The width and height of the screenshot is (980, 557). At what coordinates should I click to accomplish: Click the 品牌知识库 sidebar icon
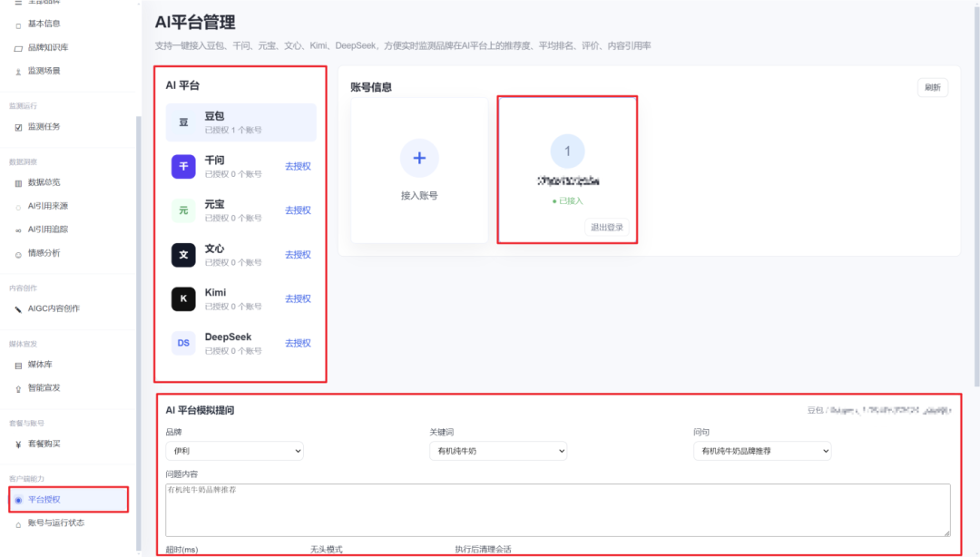click(x=18, y=48)
